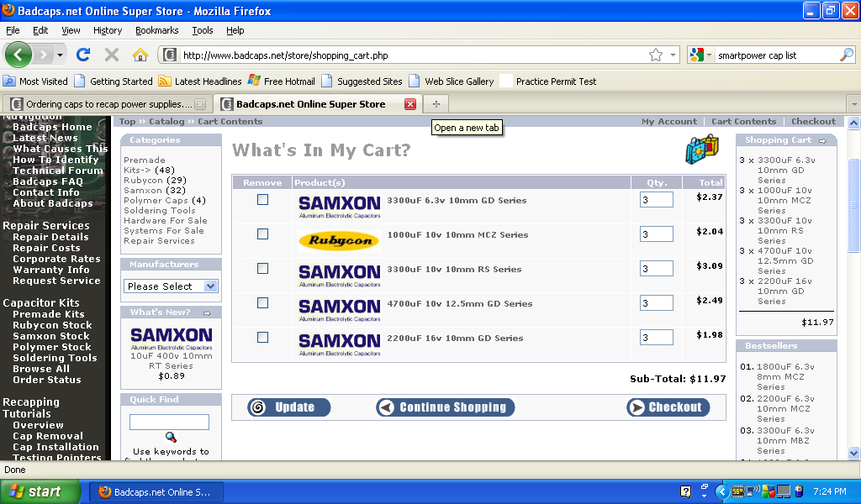
Task: Click the address bar URL field
Action: 413,55
